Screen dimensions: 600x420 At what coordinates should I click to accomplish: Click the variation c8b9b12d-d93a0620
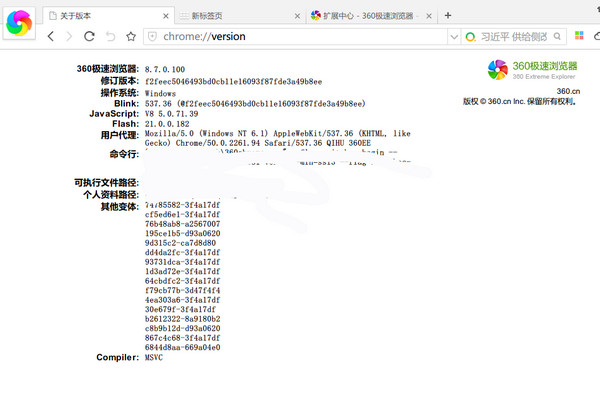[183, 329]
